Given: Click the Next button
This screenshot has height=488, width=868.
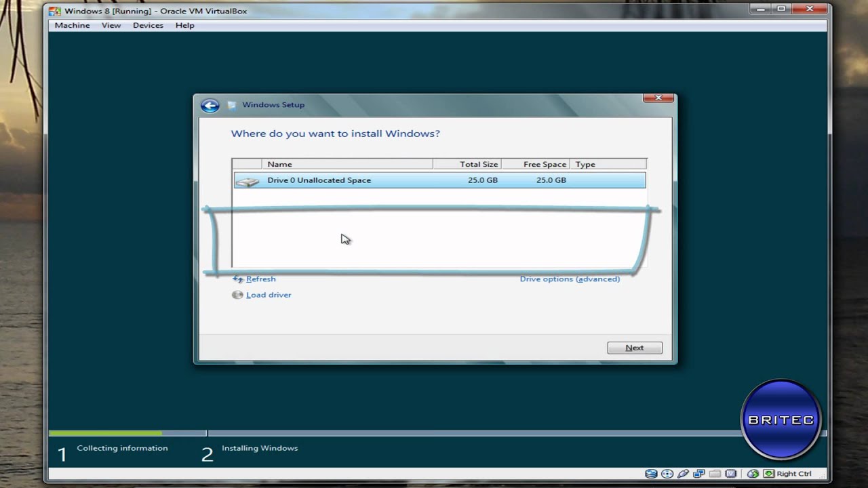Looking at the screenshot, I should point(635,348).
